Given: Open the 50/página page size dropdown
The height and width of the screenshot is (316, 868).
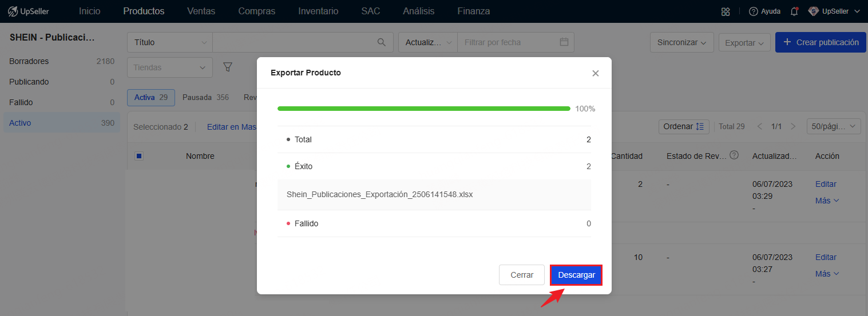Looking at the screenshot, I should point(834,126).
